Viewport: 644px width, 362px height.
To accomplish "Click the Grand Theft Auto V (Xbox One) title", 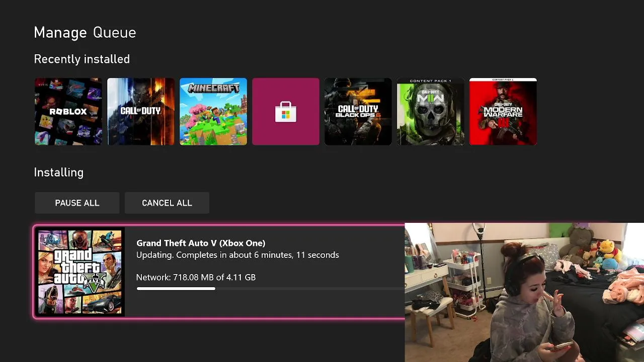I will click(x=201, y=243).
